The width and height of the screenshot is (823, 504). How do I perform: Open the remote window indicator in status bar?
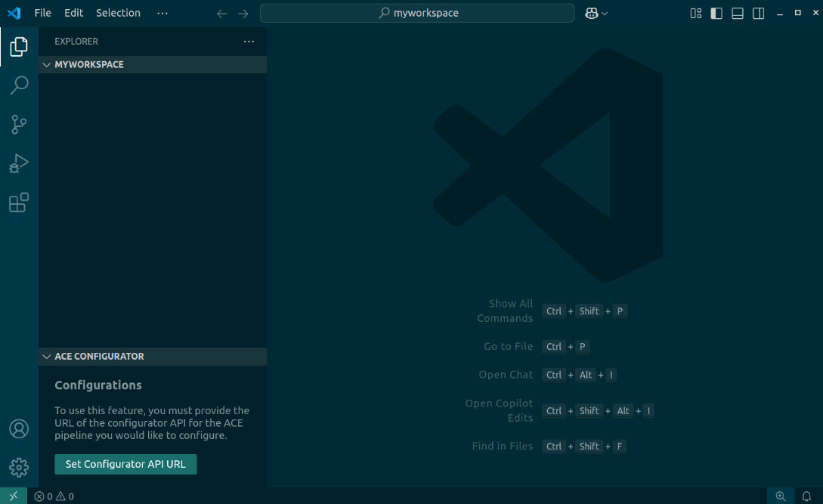click(x=14, y=496)
